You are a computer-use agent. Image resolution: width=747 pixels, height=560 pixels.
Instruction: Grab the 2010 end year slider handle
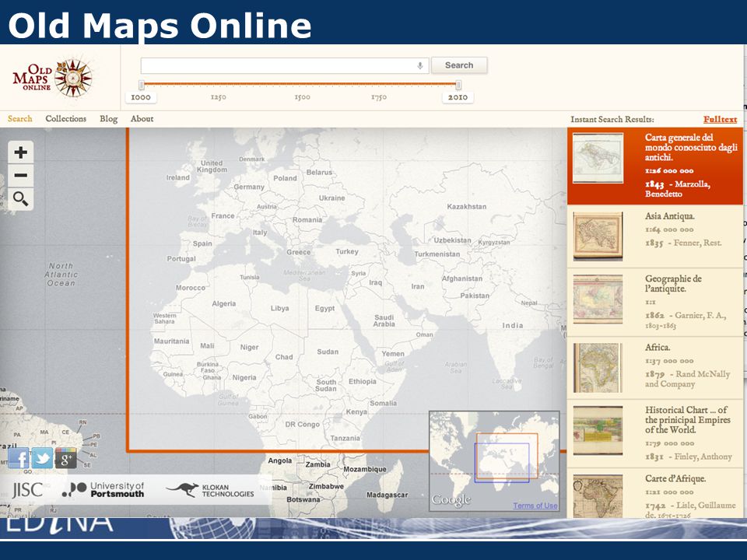(x=458, y=85)
